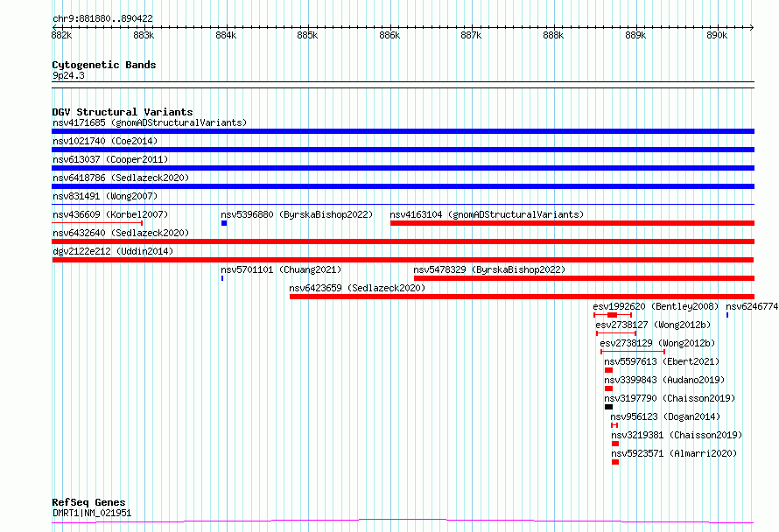Click the chr9:881880..890422 coordinates text
779x532 pixels.
pyautogui.click(x=102, y=19)
